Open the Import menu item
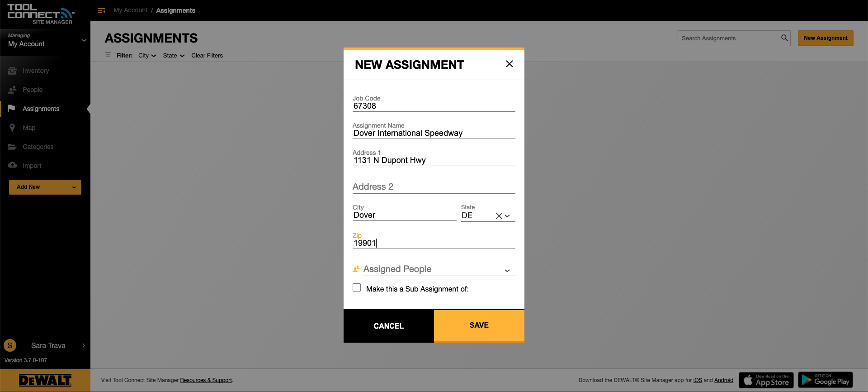 coord(32,166)
